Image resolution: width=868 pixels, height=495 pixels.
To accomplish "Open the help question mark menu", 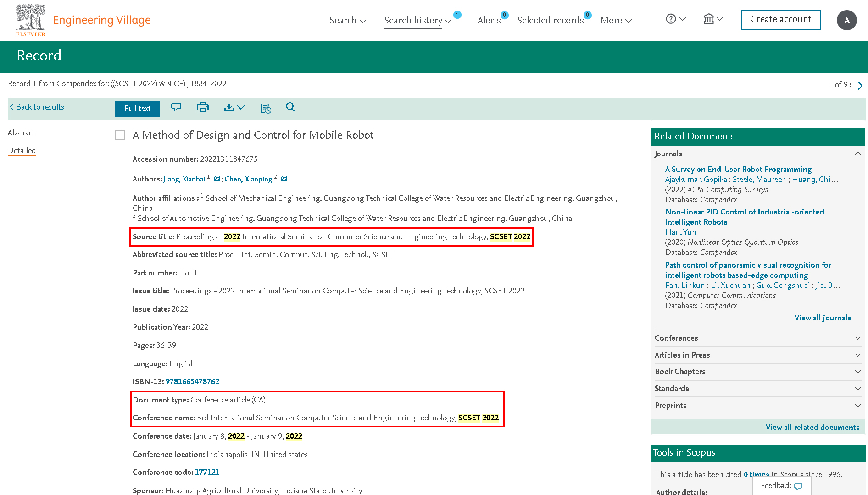I will (676, 19).
